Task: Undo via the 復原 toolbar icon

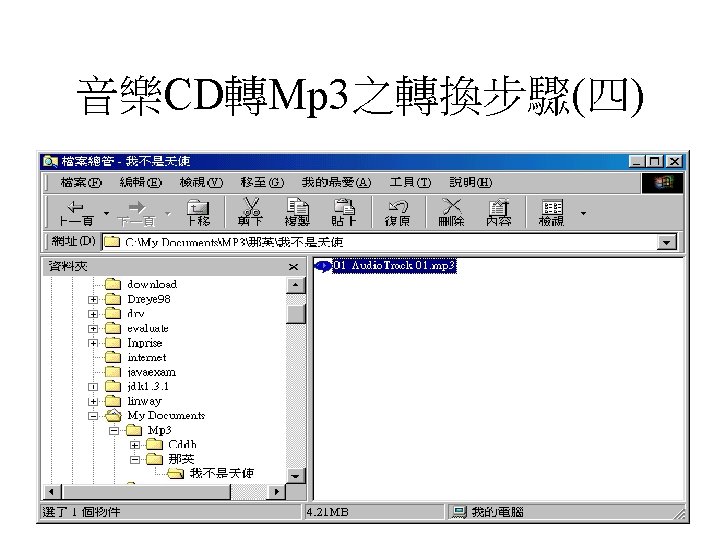Action: [398, 213]
